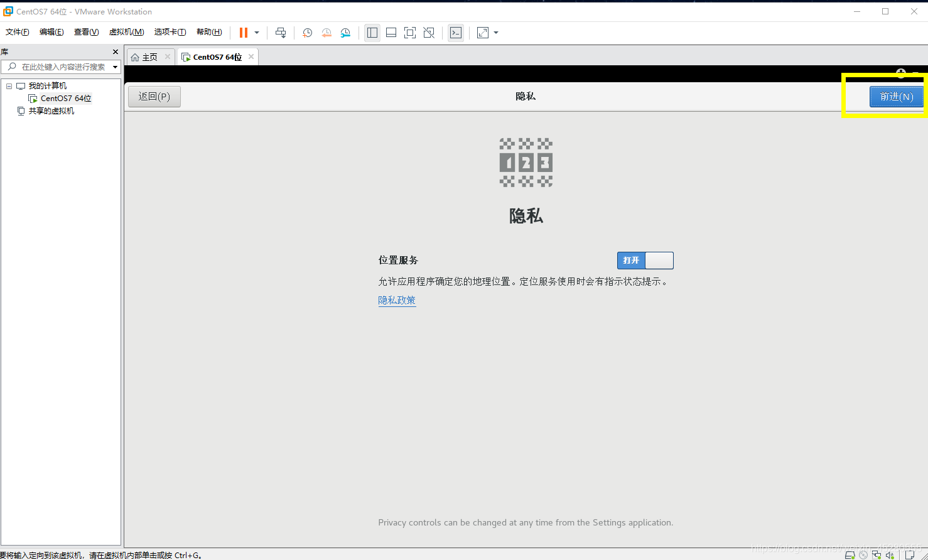928x560 pixels.
Task: Minimize the VMware Workstation window
Action: [856, 11]
